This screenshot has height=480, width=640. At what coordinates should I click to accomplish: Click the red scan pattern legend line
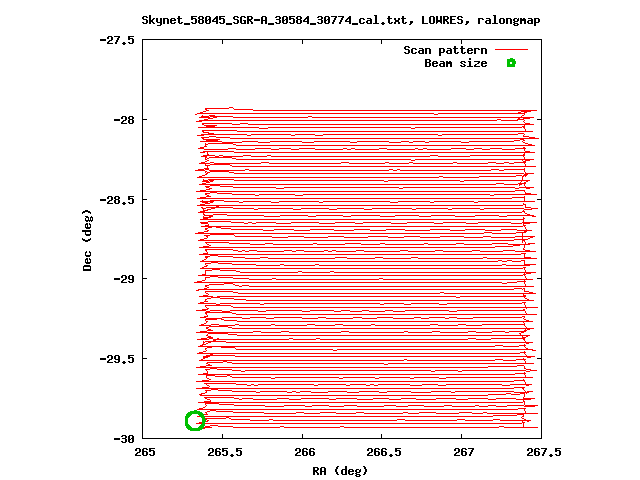[x=511, y=50]
